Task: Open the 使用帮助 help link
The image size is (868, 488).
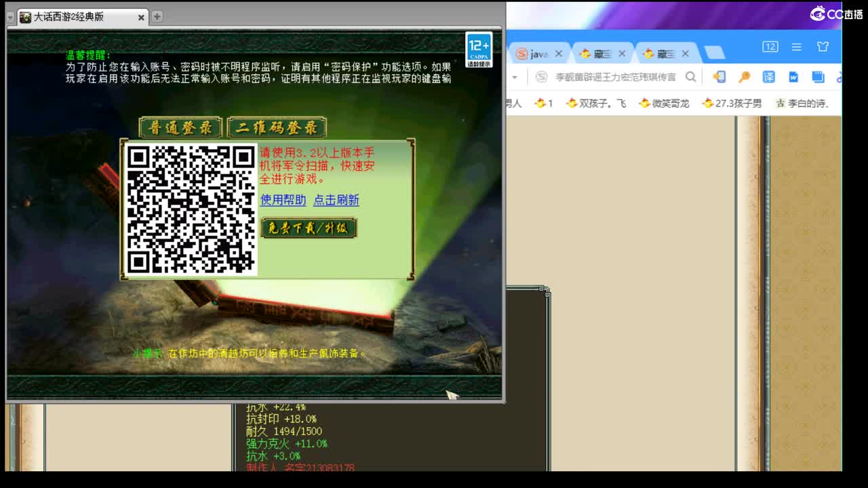Action: pyautogui.click(x=283, y=200)
